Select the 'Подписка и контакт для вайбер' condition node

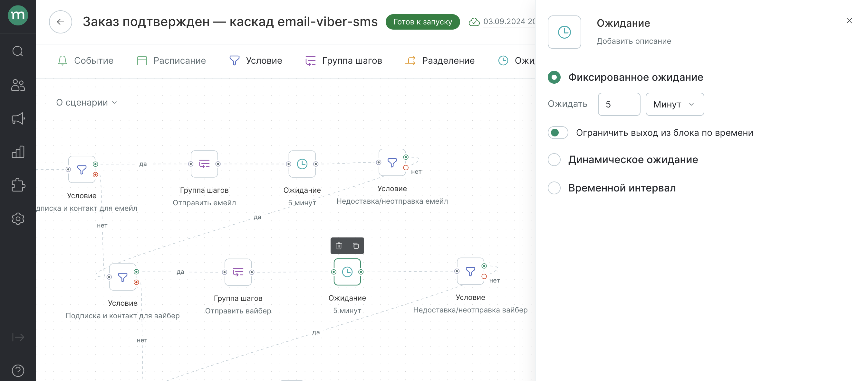[123, 277]
